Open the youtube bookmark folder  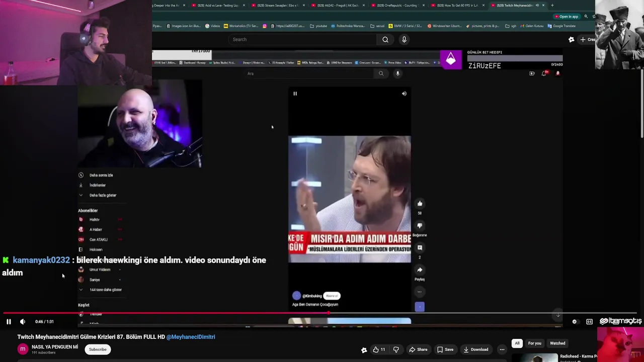click(x=318, y=26)
